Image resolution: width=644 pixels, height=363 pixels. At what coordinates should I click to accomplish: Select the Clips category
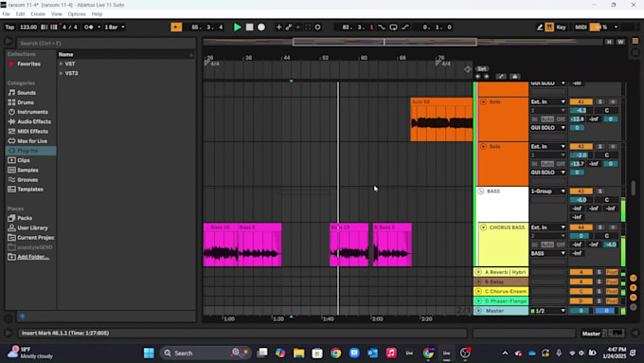click(24, 160)
